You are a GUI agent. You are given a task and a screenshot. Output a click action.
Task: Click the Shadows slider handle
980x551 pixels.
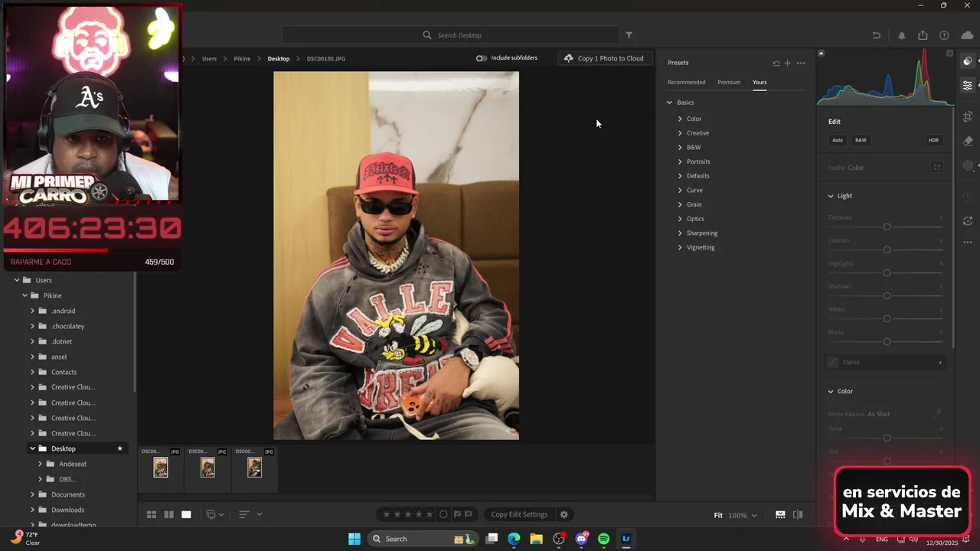(887, 295)
